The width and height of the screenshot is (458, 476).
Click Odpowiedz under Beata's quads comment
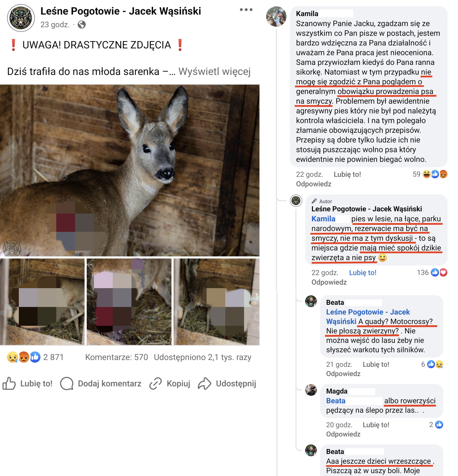pos(343,374)
